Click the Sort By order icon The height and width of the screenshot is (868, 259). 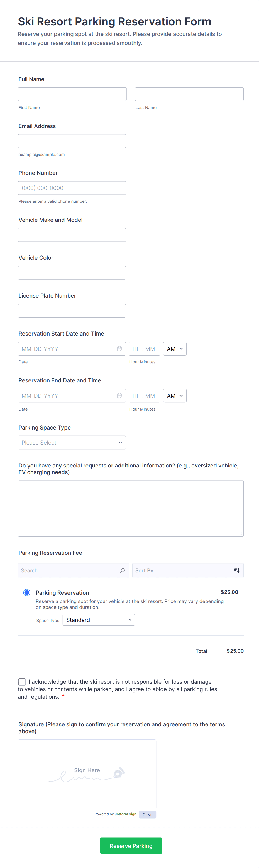237,570
